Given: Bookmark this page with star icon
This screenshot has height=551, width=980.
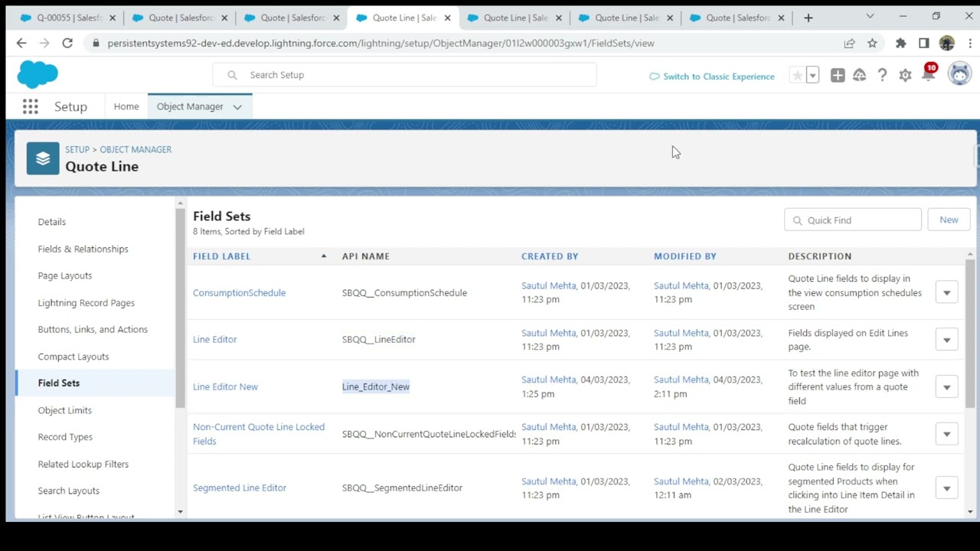Looking at the screenshot, I should 872,44.
